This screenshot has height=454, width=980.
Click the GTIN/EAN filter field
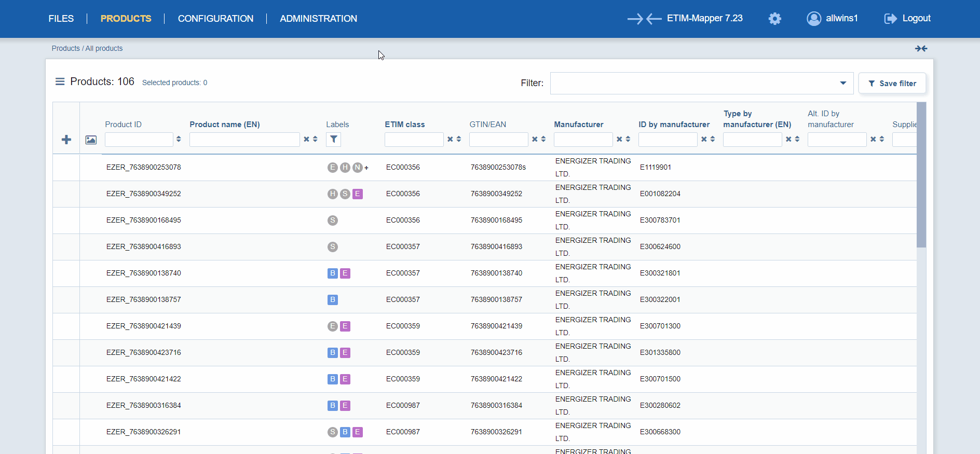click(x=499, y=139)
